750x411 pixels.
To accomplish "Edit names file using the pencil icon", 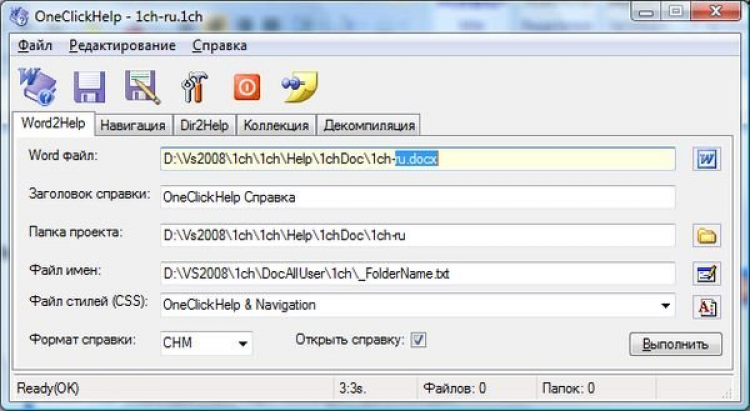I will pos(706,274).
